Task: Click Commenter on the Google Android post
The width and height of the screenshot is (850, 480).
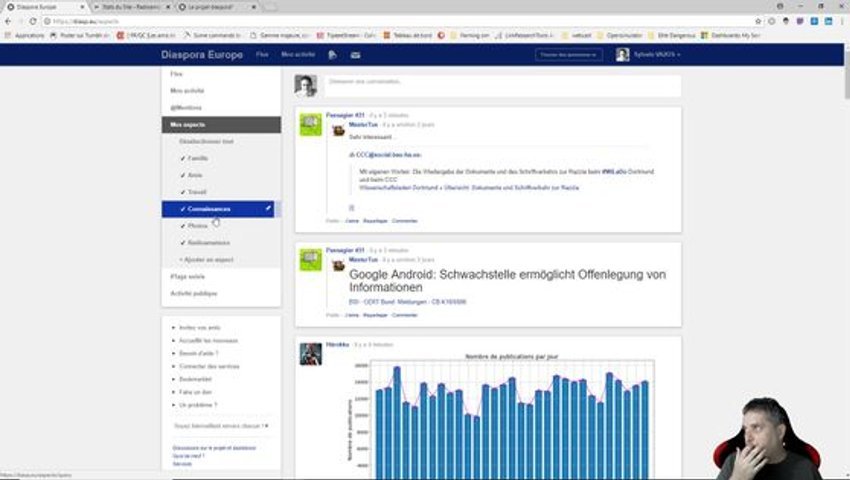Action: click(x=404, y=315)
